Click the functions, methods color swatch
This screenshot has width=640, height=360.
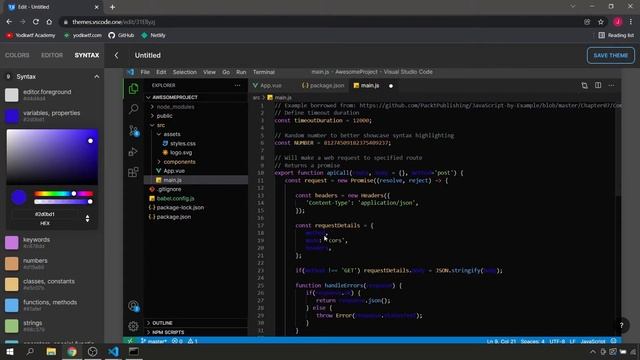coord(11,305)
